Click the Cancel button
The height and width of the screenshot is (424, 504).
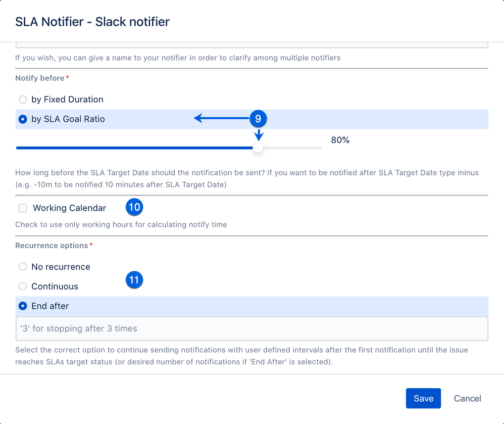467,398
